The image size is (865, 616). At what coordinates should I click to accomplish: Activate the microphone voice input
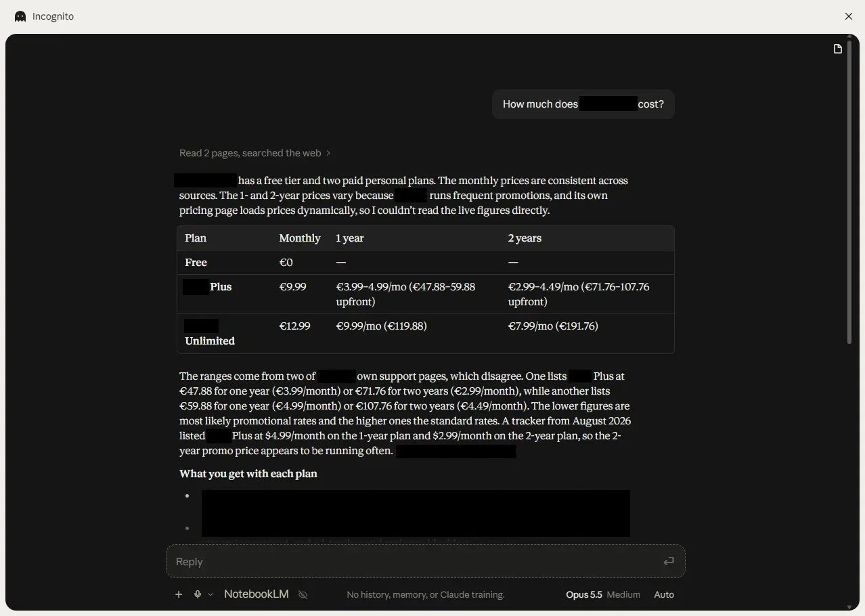[198, 594]
